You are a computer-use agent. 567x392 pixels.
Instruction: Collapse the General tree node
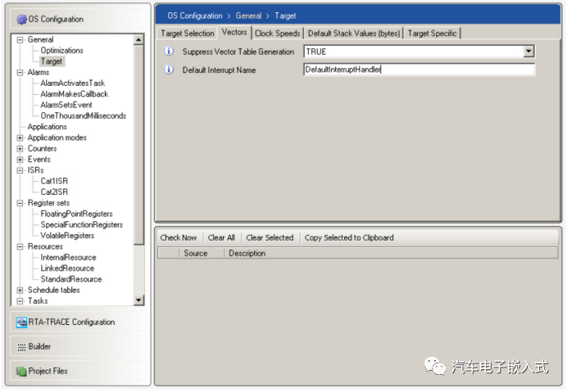click(20, 40)
